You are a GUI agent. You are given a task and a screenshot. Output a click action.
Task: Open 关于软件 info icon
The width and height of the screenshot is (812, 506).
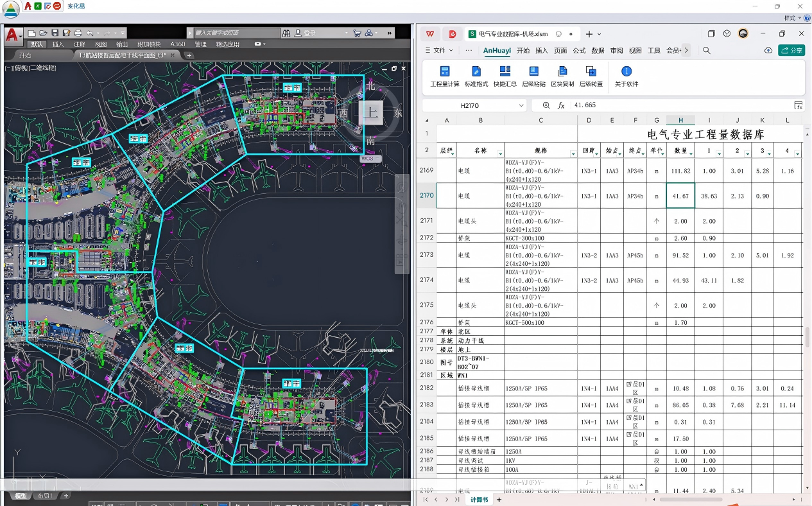(626, 71)
